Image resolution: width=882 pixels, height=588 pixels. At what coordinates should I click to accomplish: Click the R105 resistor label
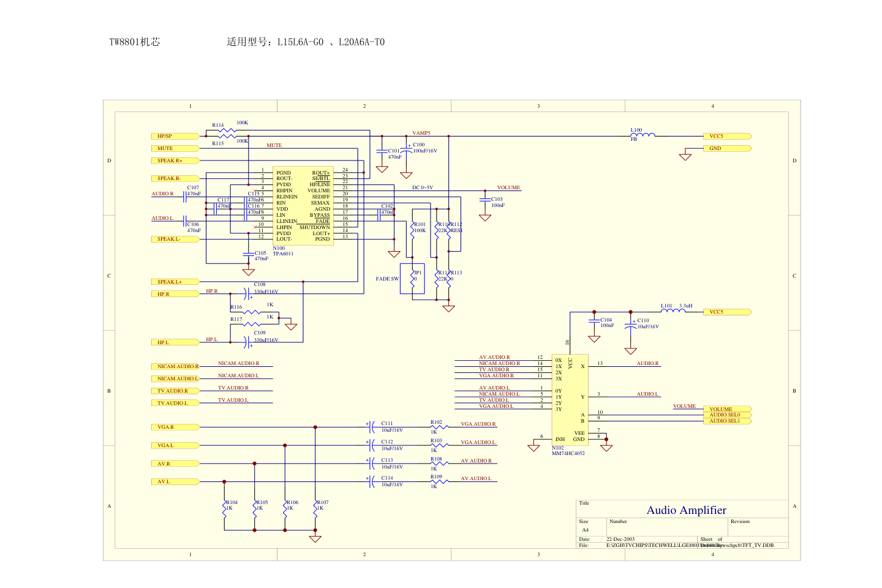[x=262, y=505]
